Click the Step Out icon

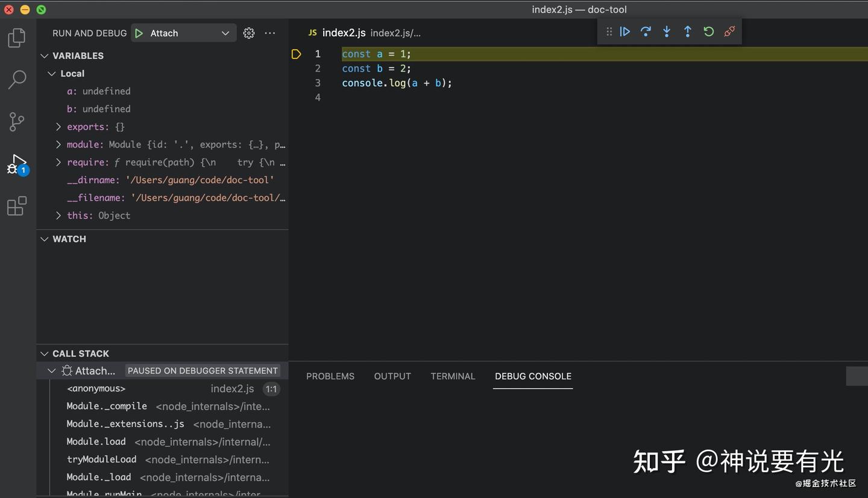(x=688, y=31)
